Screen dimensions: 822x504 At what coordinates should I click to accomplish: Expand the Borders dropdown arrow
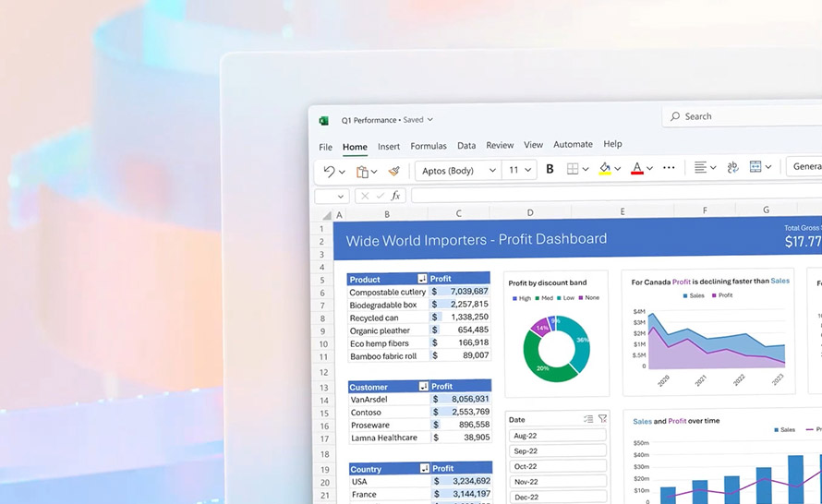(586, 169)
